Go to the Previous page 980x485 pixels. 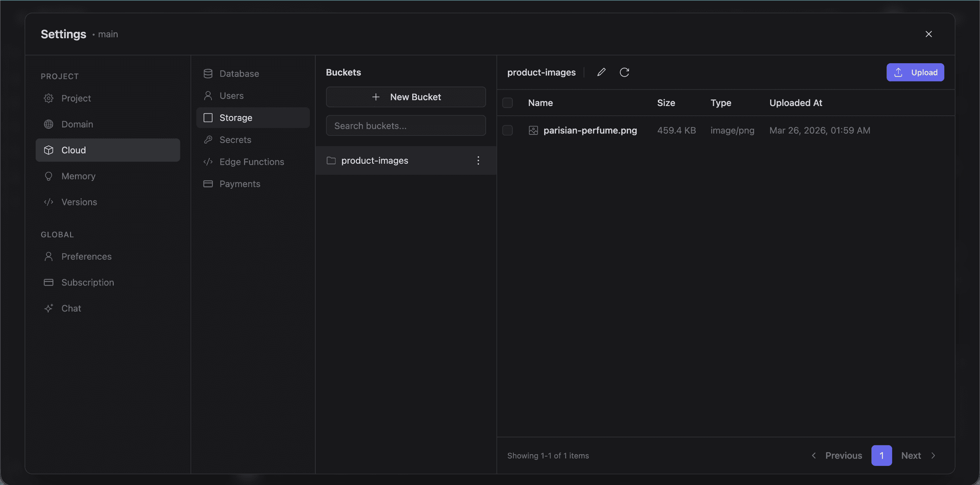[837, 456]
